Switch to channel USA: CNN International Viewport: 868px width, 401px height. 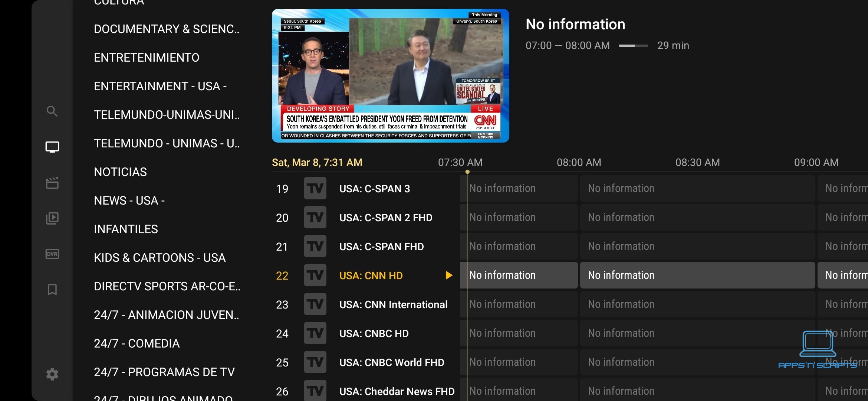pos(393,304)
